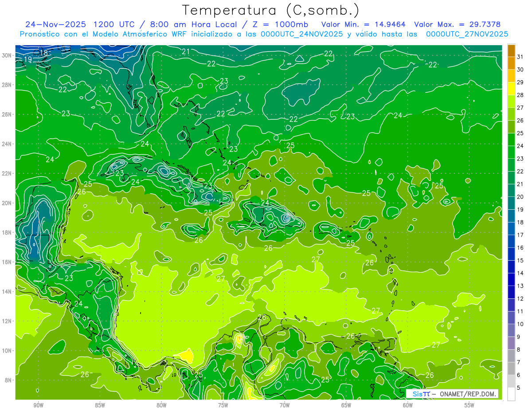This screenshot has height=411, width=532.
Task: Click the 14N latitude axis label
Action: [x=7, y=292]
